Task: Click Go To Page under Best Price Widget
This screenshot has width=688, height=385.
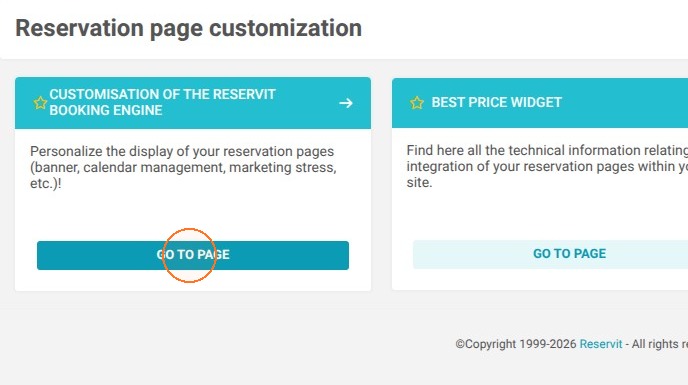Action: (550, 254)
